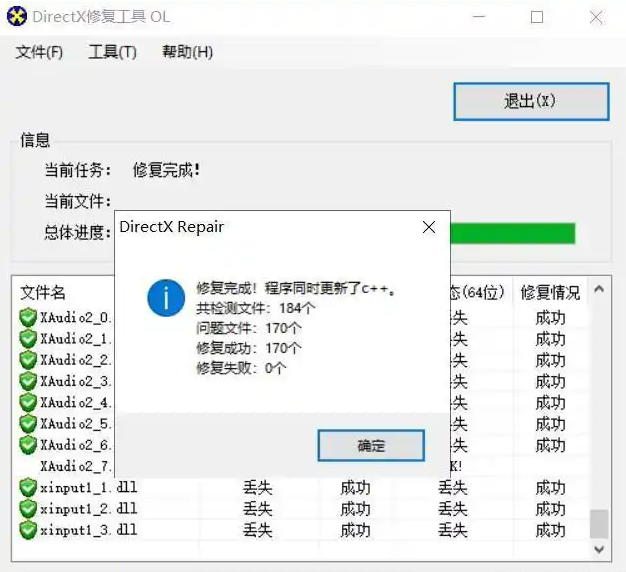Click 成功 repair result for XAudio2_6 row
626x572 pixels.
click(x=550, y=445)
